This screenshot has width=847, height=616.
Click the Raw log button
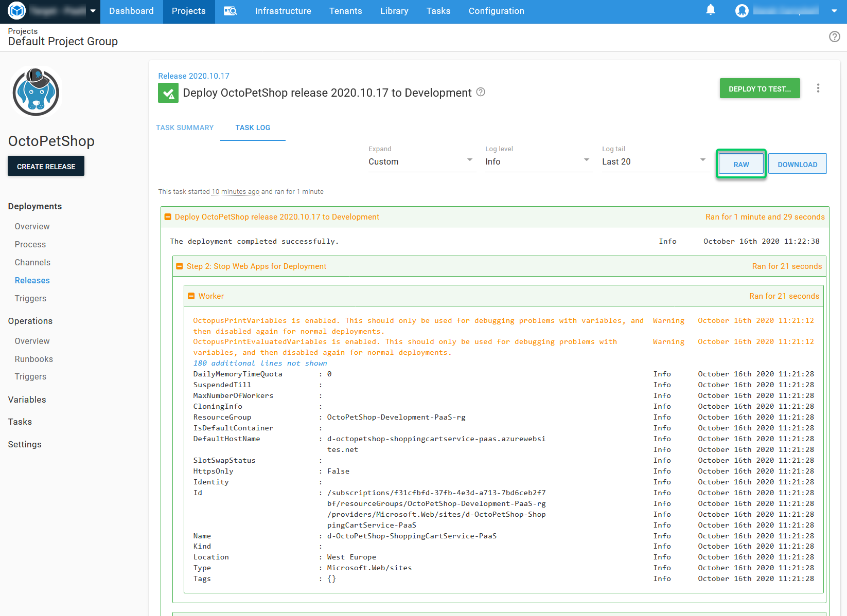point(741,165)
